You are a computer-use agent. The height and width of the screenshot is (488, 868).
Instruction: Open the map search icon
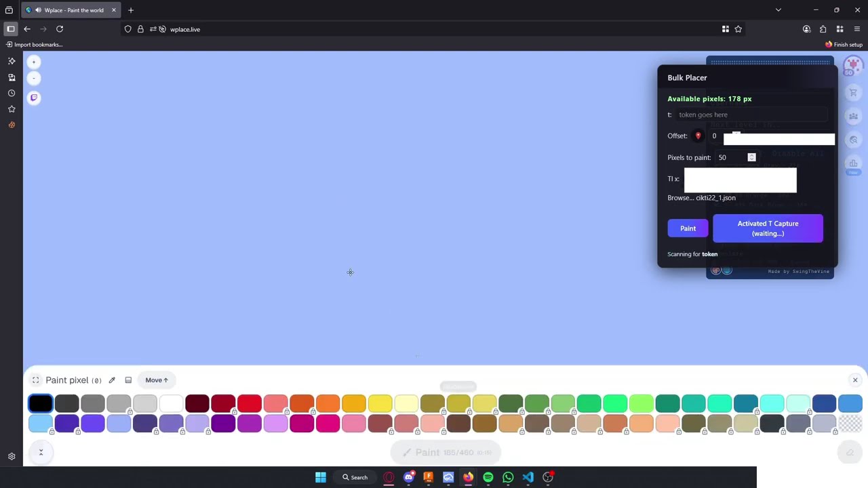coord(853,140)
